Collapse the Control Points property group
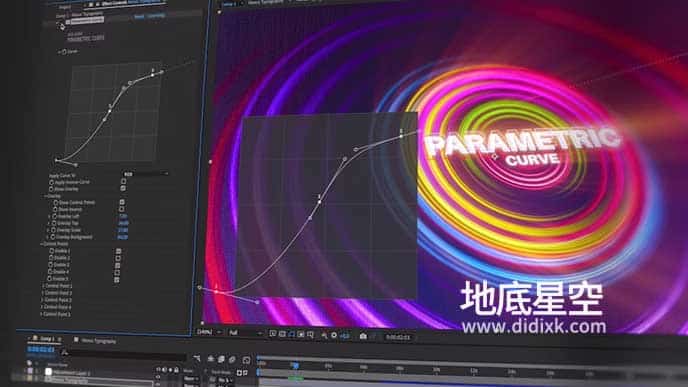The image size is (688, 387). [x=41, y=244]
